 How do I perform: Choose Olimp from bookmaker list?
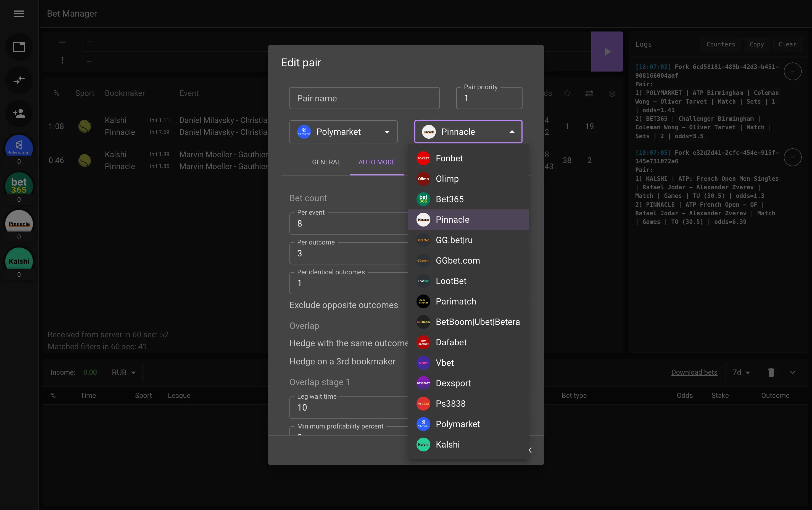pos(468,179)
